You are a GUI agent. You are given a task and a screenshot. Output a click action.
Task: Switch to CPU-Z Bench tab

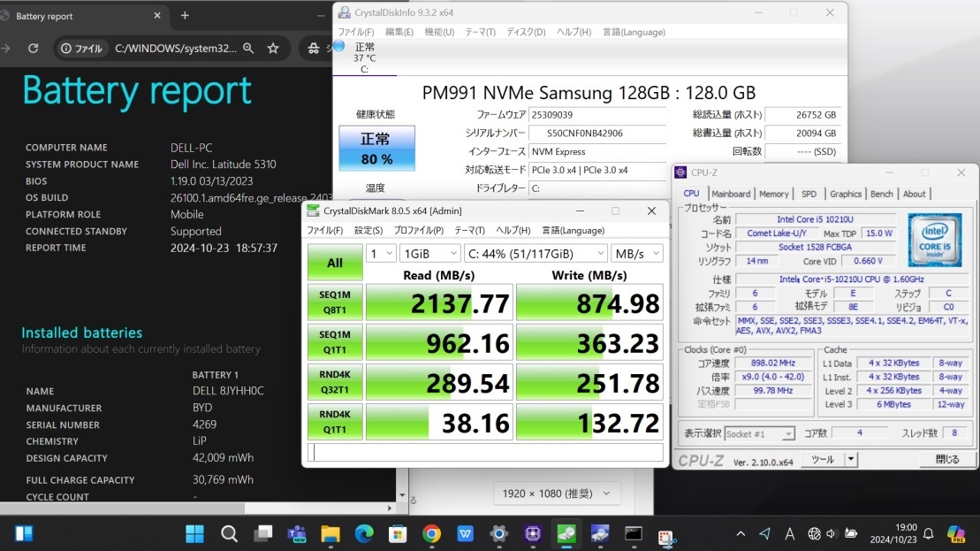click(882, 194)
